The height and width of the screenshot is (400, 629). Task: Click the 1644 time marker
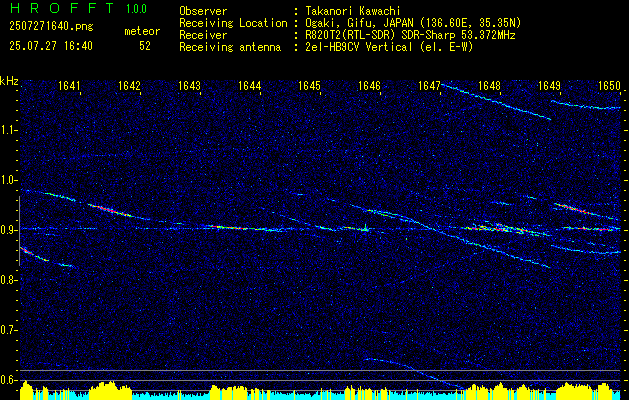[250, 85]
